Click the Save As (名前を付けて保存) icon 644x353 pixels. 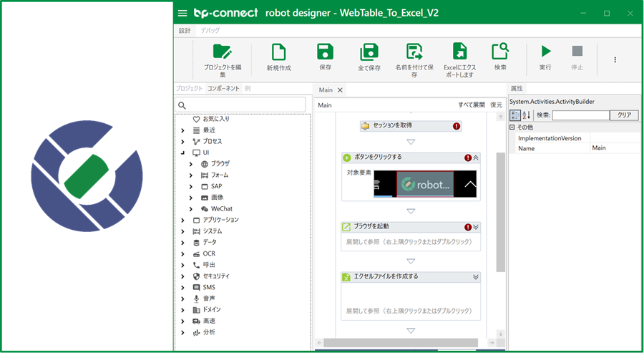[414, 52]
